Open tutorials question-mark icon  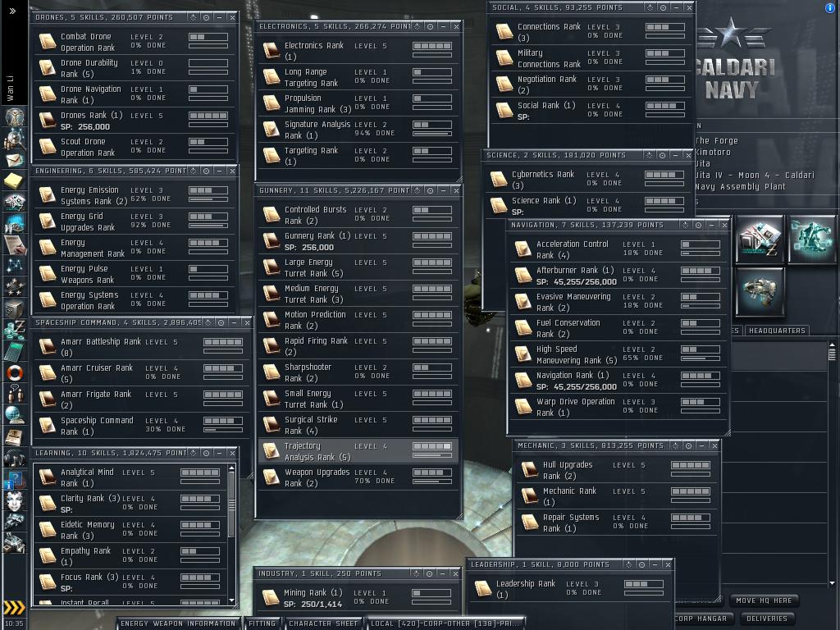point(15,479)
